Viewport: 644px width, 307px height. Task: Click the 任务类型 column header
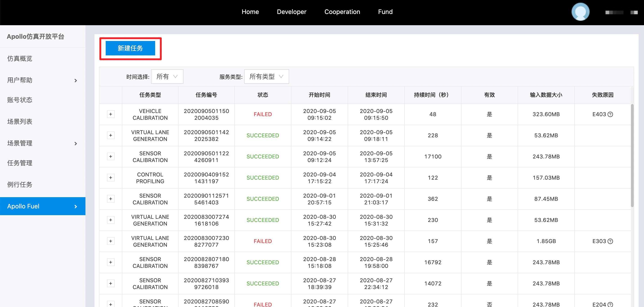tap(150, 95)
